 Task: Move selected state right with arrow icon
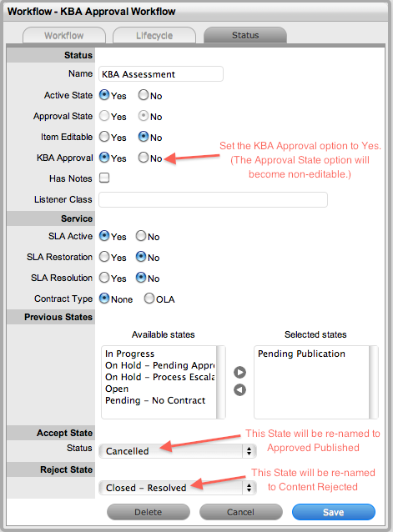[x=240, y=372]
